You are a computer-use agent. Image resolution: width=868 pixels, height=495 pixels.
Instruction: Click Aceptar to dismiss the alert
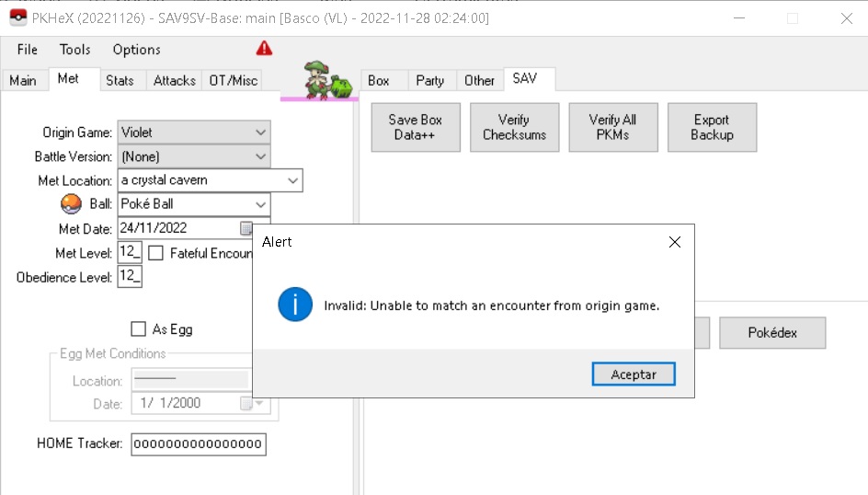pos(634,374)
